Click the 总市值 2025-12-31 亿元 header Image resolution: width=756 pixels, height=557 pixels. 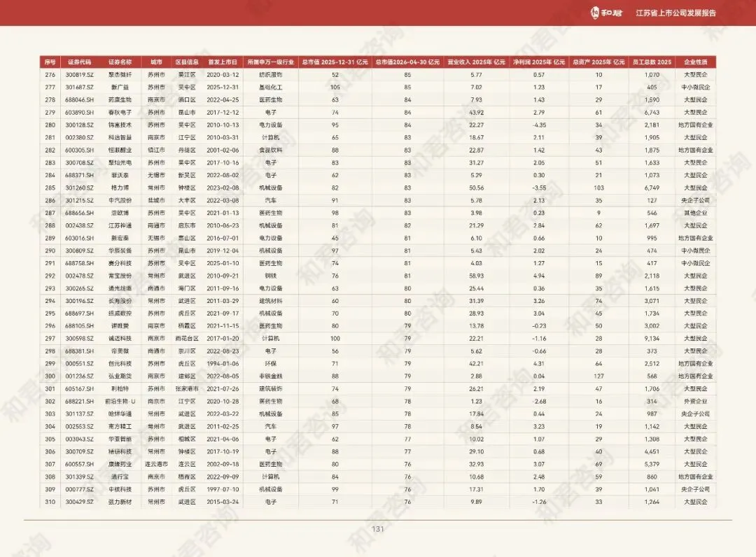coord(335,62)
